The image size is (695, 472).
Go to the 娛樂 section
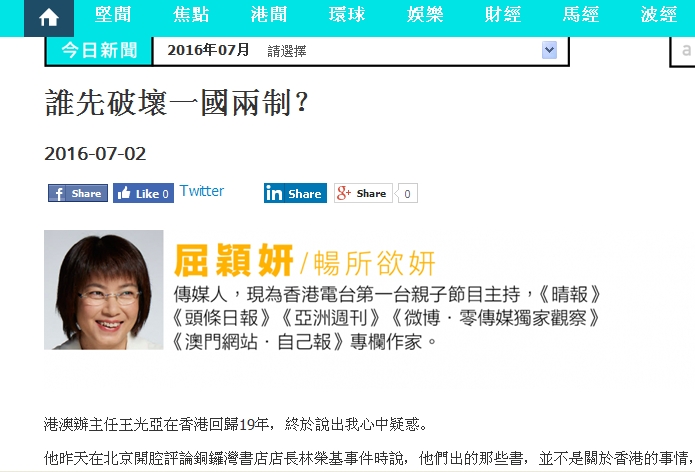425,15
